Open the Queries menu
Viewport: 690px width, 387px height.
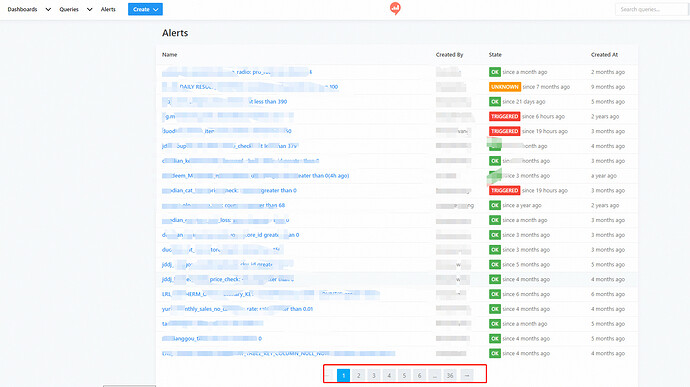(69, 9)
